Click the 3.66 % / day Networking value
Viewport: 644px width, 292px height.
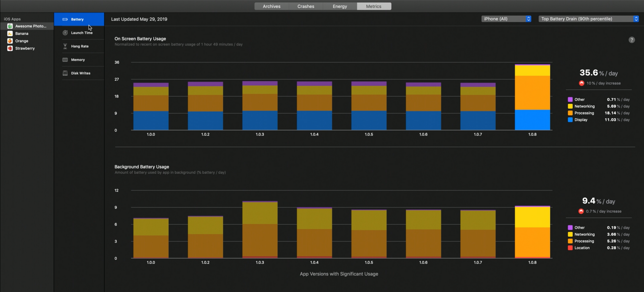(618, 234)
